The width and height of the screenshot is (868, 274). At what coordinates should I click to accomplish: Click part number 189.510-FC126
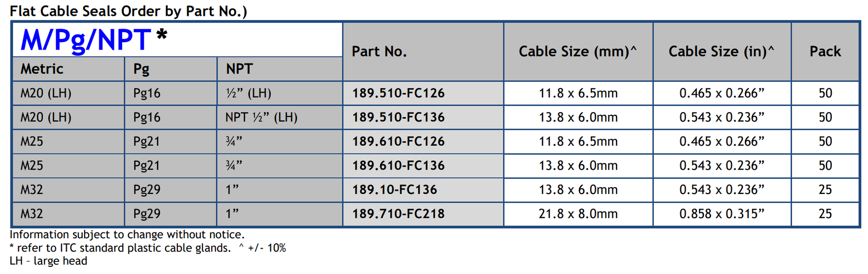pyautogui.click(x=398, y=93)
